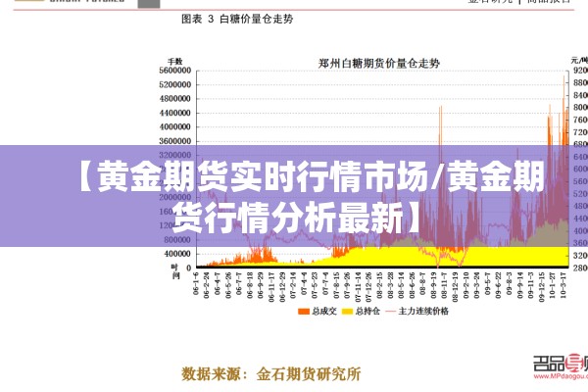Click the y-axis value 4400000

tap(175, 113)
